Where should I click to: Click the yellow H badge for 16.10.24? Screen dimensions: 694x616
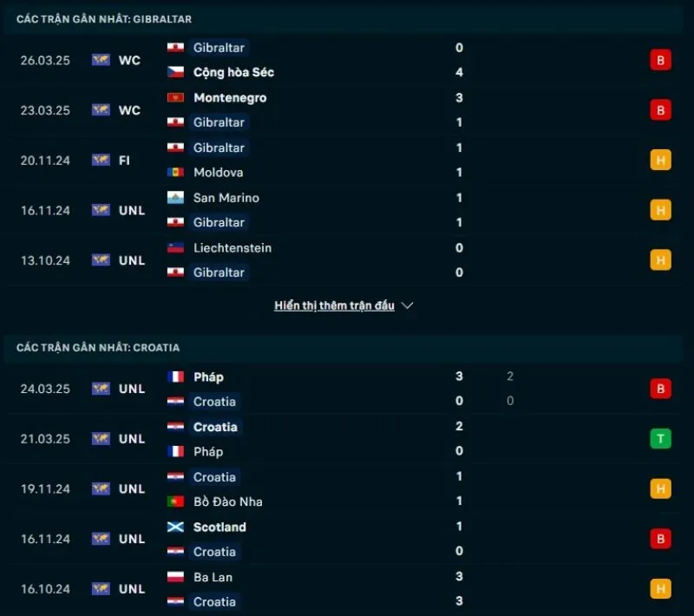tap(660, 589)
